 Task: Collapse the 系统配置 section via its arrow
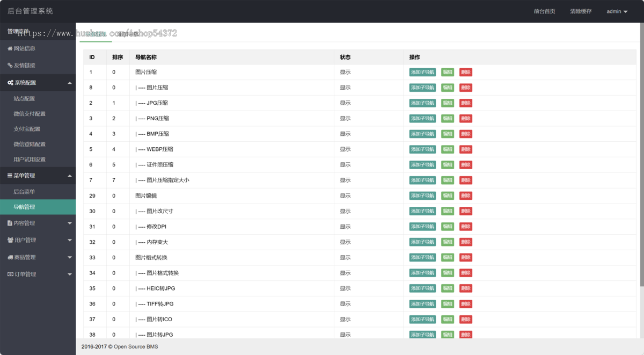click(69, 83)
